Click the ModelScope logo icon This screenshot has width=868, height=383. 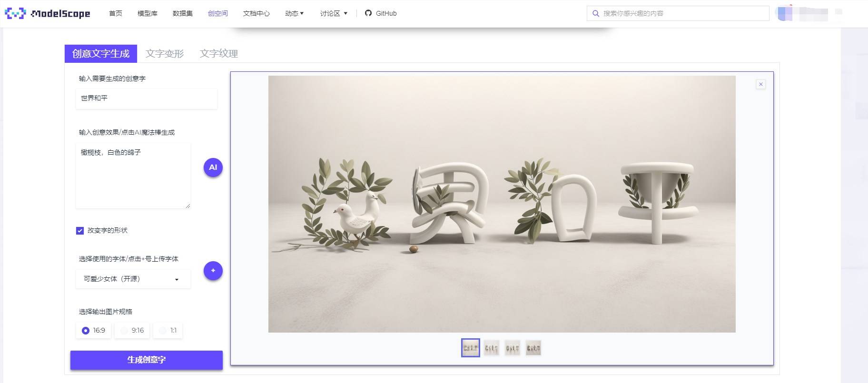pos(15,13)
